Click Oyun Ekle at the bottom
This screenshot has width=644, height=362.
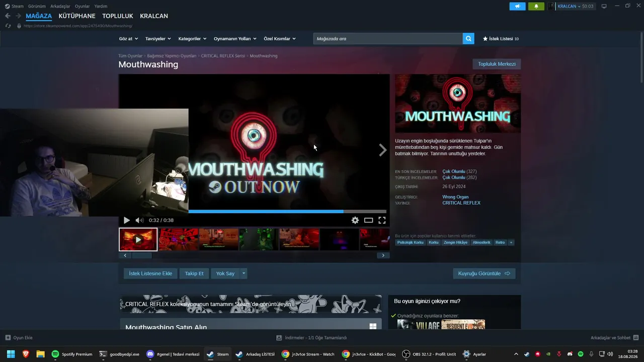click(x=19, y=338)
